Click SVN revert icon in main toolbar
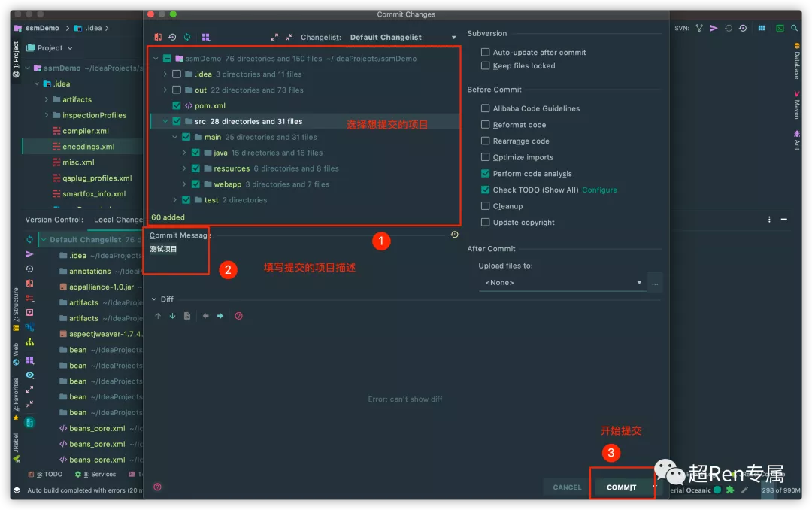Viewport: 812px width, 510px height. click(x=743, y=28)
